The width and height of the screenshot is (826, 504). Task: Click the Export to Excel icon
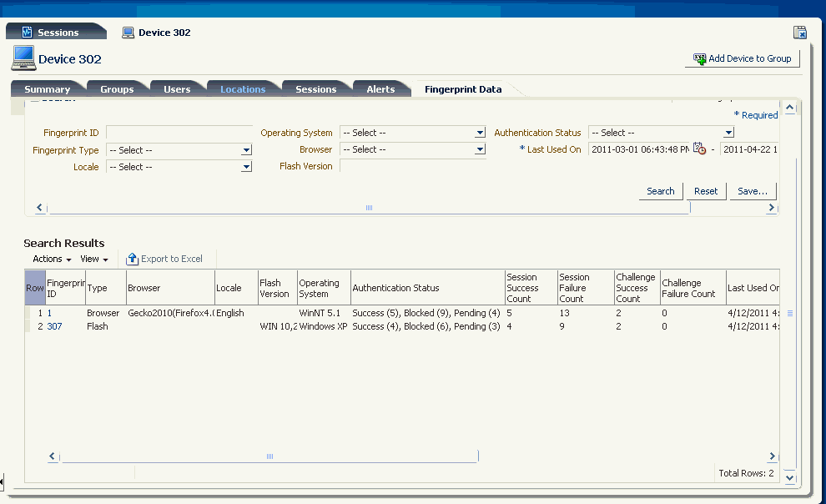pyautogui.click(x=133, y=259)
